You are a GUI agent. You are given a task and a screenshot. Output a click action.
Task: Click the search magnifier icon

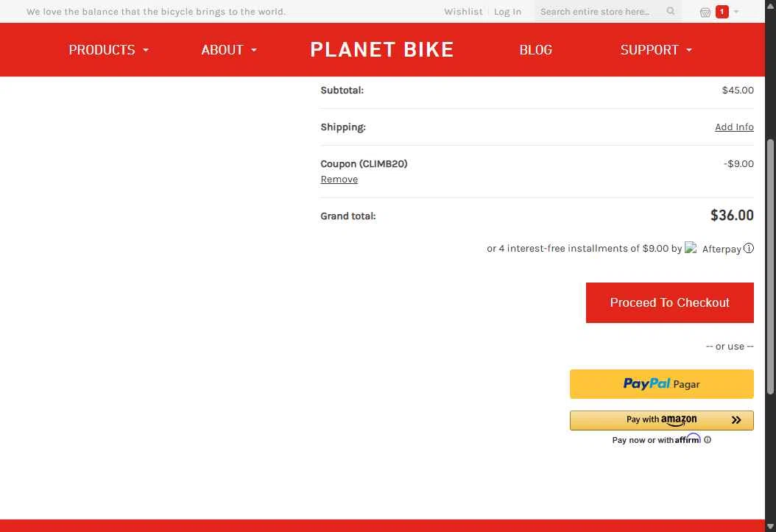[671, 11]
